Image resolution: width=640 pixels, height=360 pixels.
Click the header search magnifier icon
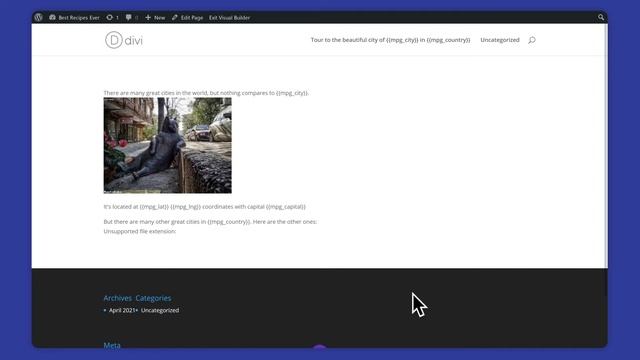pyautogui.click(x=532, y=40)
